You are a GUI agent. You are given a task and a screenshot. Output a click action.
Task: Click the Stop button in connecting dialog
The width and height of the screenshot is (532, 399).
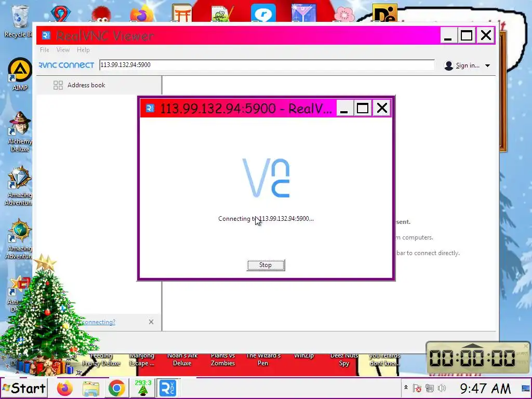pos(265,265)
